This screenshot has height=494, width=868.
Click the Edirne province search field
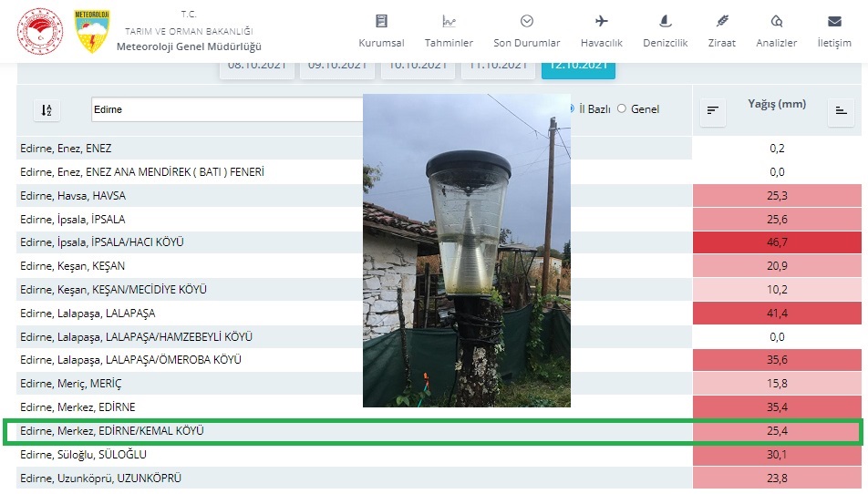point(226,109)
